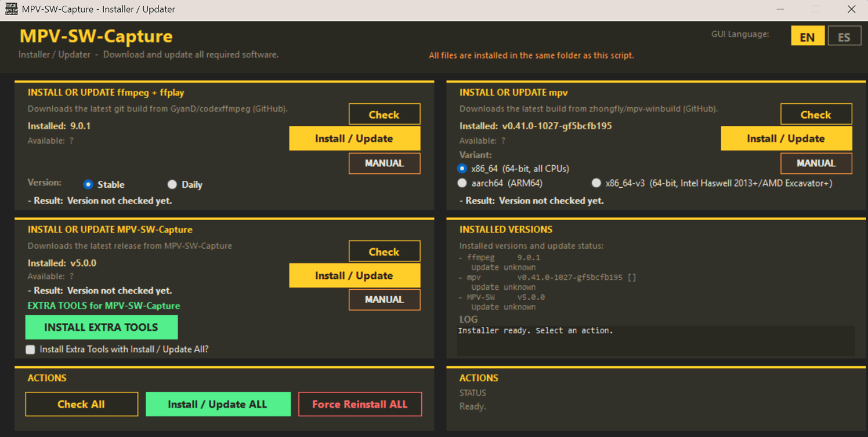The height and width of the screenshot is (437, 868).
Task: Click Install / Update for ffmpeg + ffplay
Action: (x=355, y=139)
